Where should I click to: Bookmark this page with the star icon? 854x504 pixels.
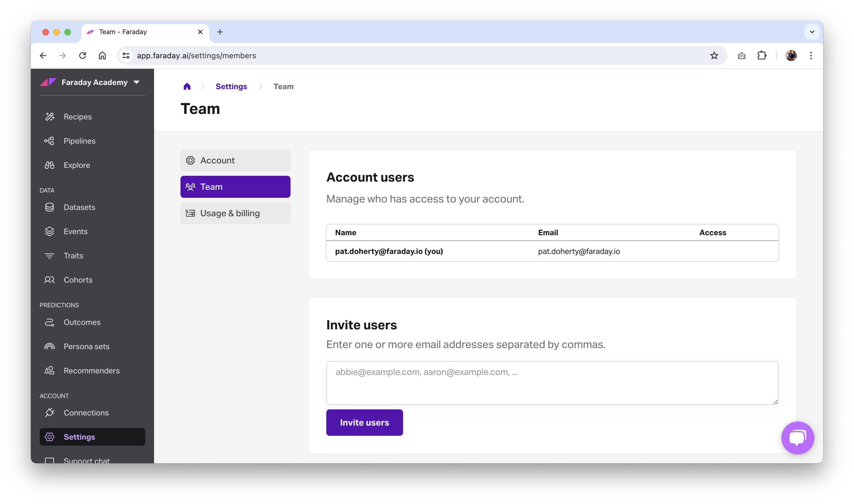coord(714,56)
